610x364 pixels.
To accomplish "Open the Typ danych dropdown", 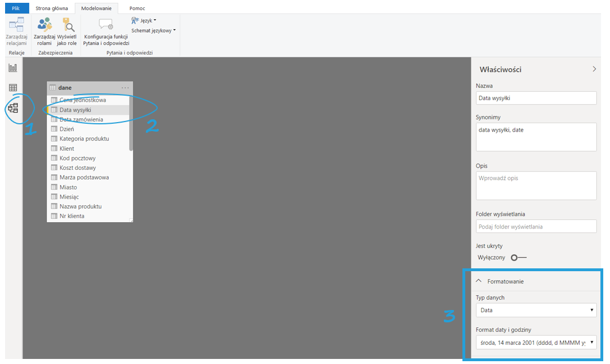I will (x=536, y=310).
